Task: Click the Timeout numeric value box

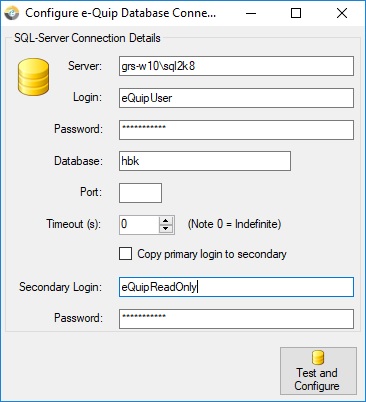Action: [x=139, y=225]
